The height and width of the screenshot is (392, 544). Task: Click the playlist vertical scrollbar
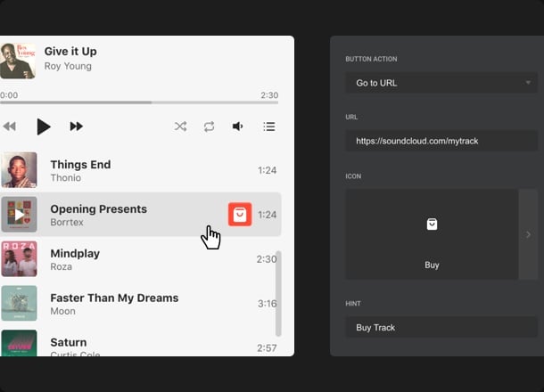tap(278, 294)
